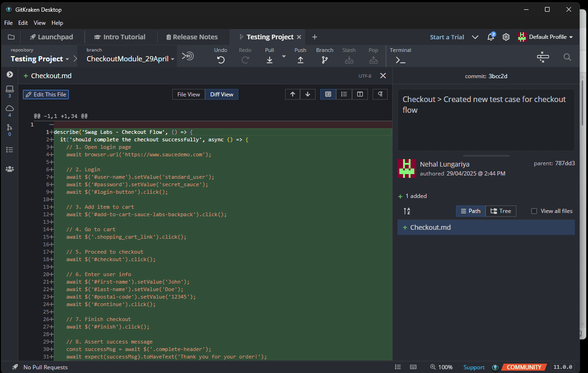Open the File menu
This screenshot has width=588, height=373.
coord(8,22)
